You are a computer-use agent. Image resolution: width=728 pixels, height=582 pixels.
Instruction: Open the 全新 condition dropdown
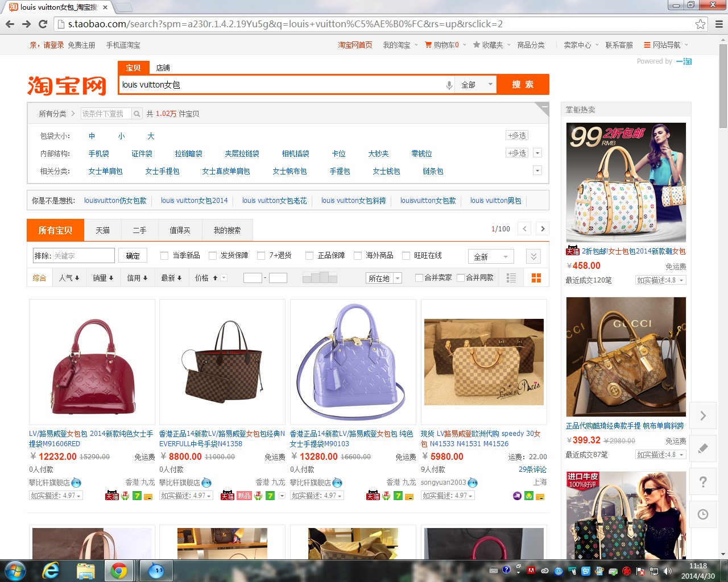[490, 257]
